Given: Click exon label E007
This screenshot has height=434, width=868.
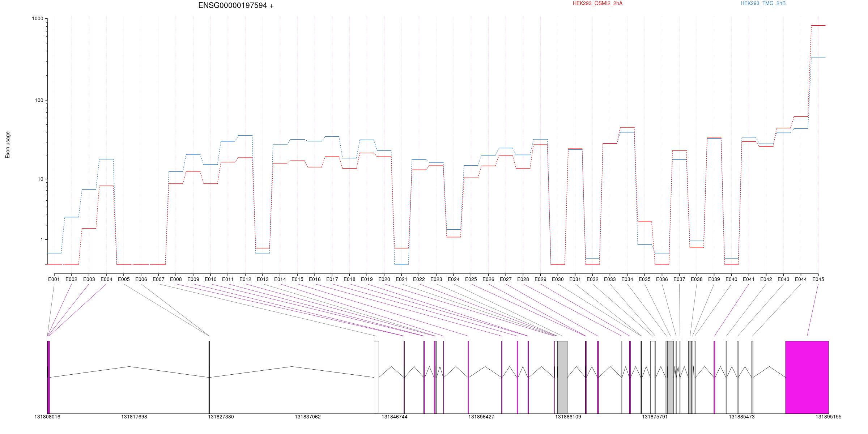Looking at the screenshot, I should click(158, 279).
